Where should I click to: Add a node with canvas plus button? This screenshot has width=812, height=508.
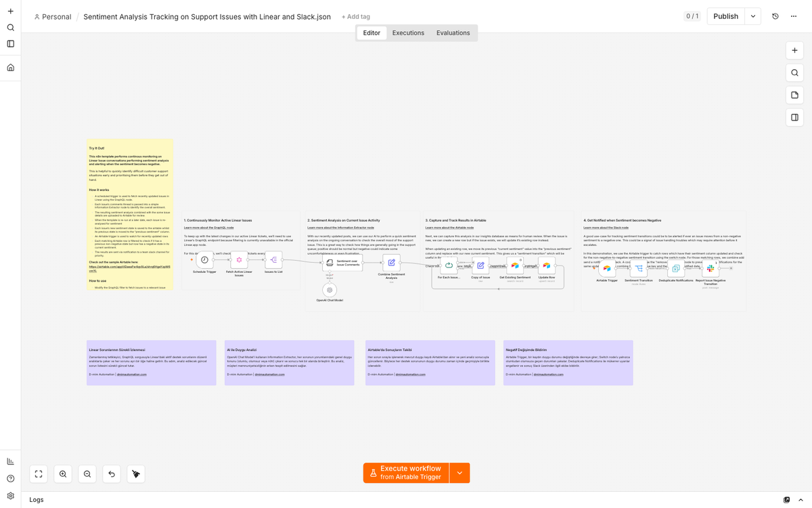[x=794, y=51]
